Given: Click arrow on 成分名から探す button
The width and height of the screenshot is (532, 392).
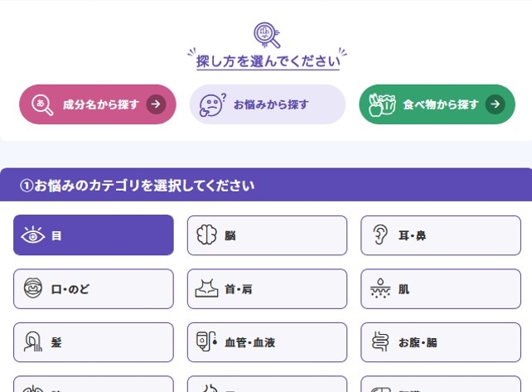Looking at the screenshot, I should [156, 104].
